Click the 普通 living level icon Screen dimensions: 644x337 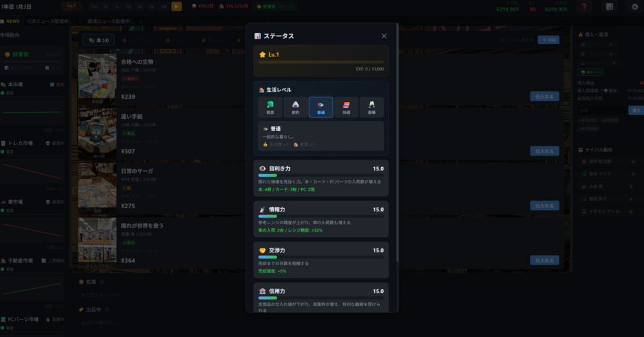tap(321, 107)
